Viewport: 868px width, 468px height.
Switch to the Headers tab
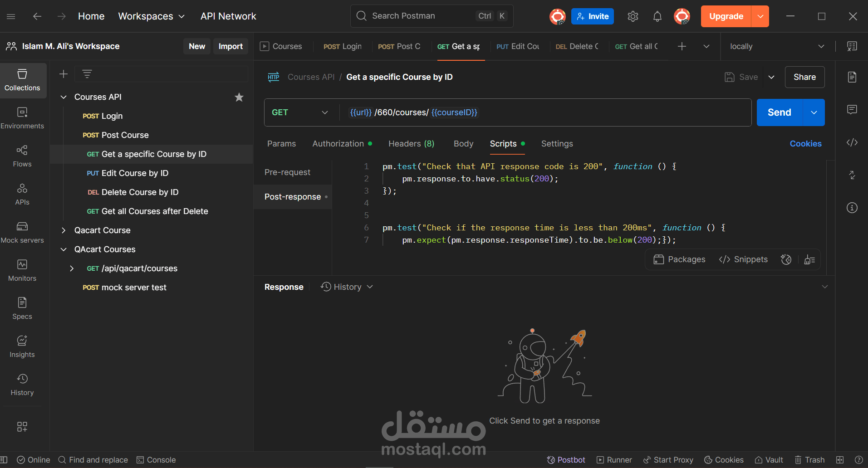(x=411, y=144)
